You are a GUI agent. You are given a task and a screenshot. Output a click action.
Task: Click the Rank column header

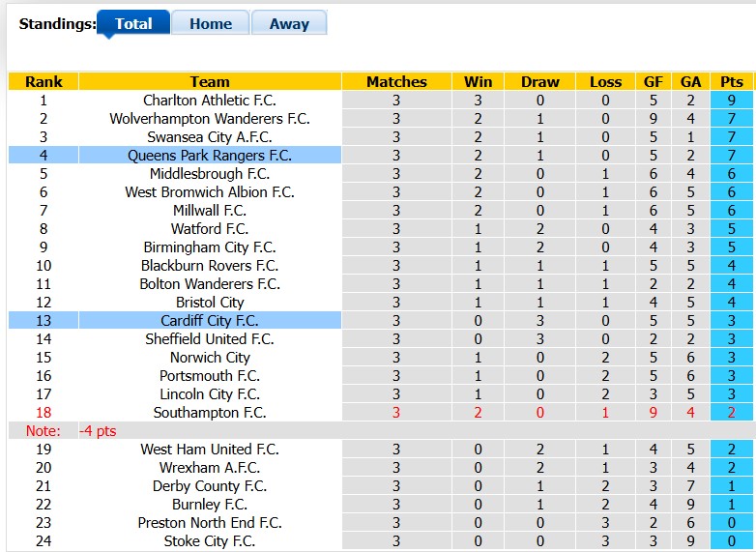(44, 81)
